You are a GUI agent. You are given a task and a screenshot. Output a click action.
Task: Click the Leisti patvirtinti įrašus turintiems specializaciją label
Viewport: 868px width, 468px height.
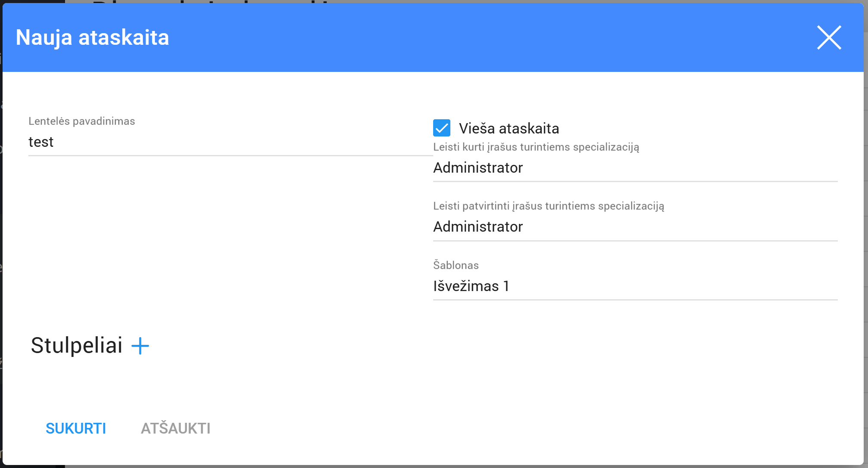point(548,206)
